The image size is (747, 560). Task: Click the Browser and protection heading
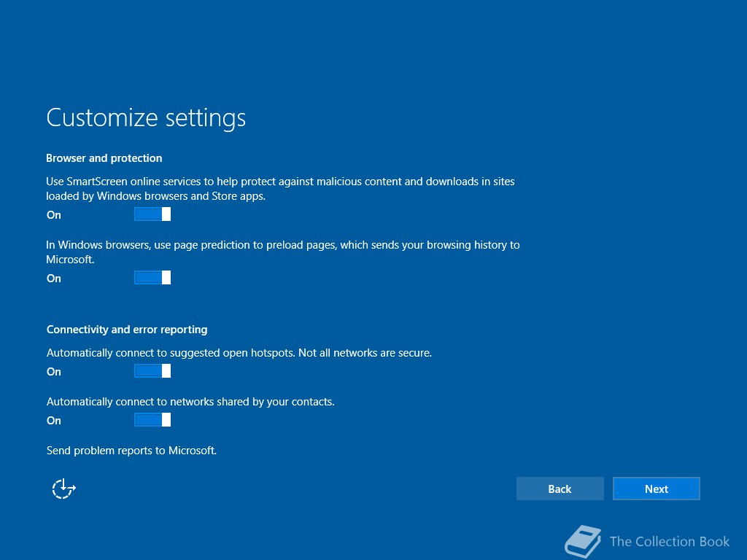click(x=104, y=158)
